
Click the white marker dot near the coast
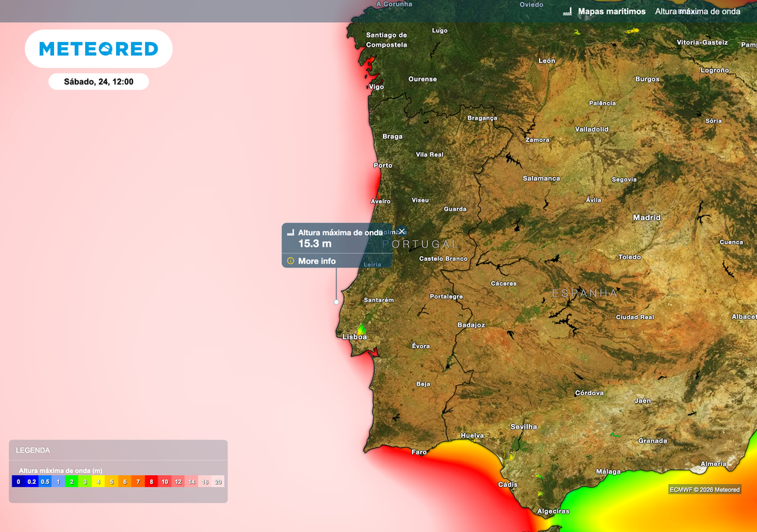(336, 301)
